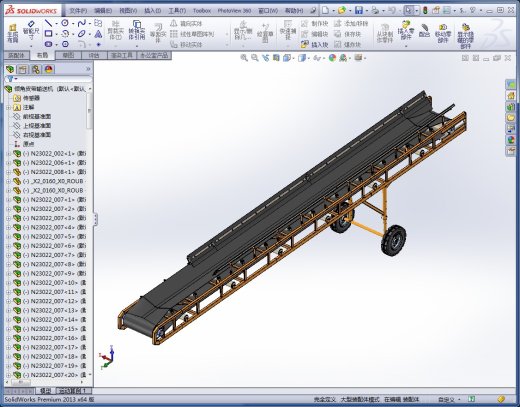Open the DisplayManager color ball tab icon
520x407 pixels.
point(49,69)
